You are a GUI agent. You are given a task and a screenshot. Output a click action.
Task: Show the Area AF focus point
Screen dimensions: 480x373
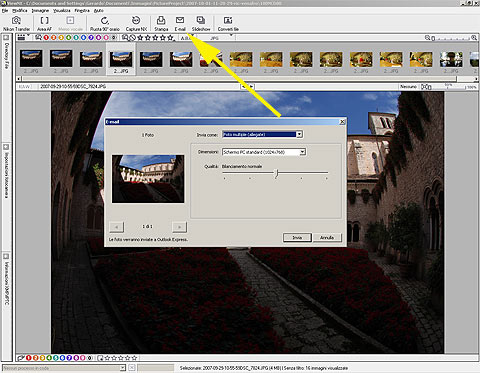44,24
